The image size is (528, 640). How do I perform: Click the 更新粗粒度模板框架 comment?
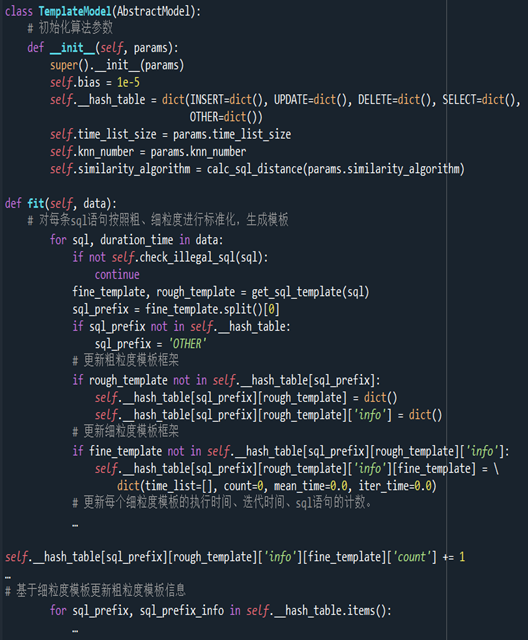coord(131,360)
